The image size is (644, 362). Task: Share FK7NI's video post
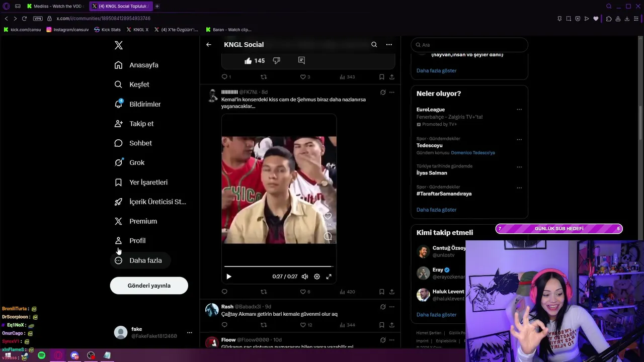coord(392,292)
